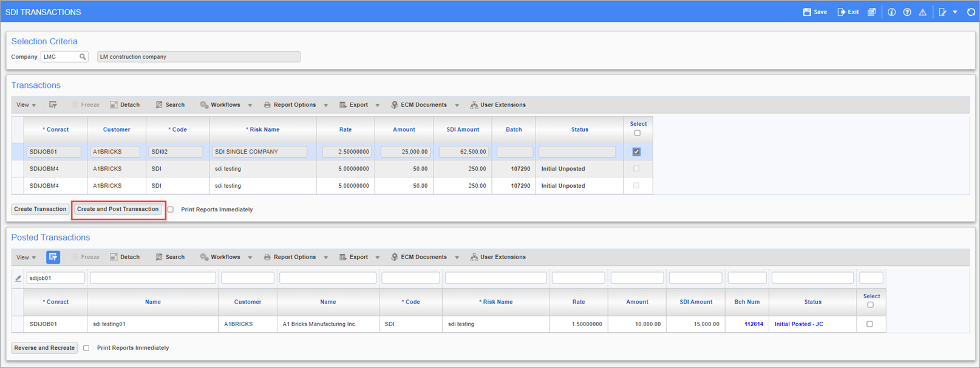This screenshot has height=368, width=980.
Task: Click Export in Posted Transactions toolbar
Action: tap(353, 257)
